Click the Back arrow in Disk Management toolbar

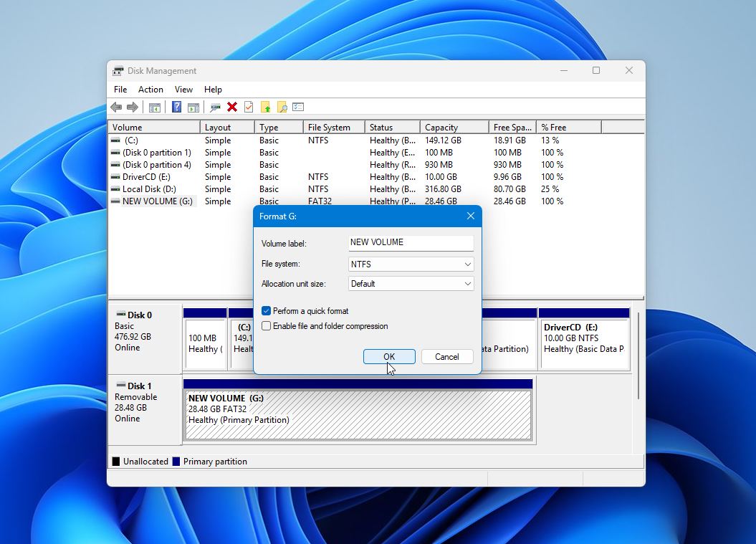click(x=116, y=107)
